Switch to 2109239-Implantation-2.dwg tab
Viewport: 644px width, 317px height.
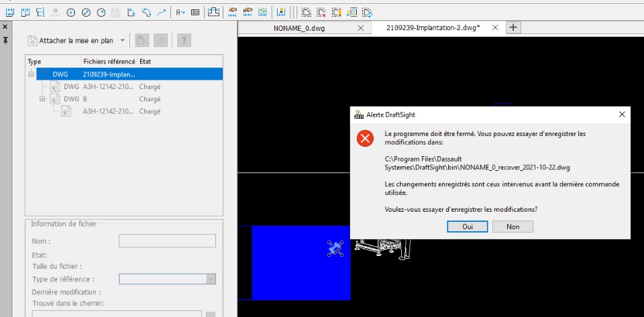[433, 28]
